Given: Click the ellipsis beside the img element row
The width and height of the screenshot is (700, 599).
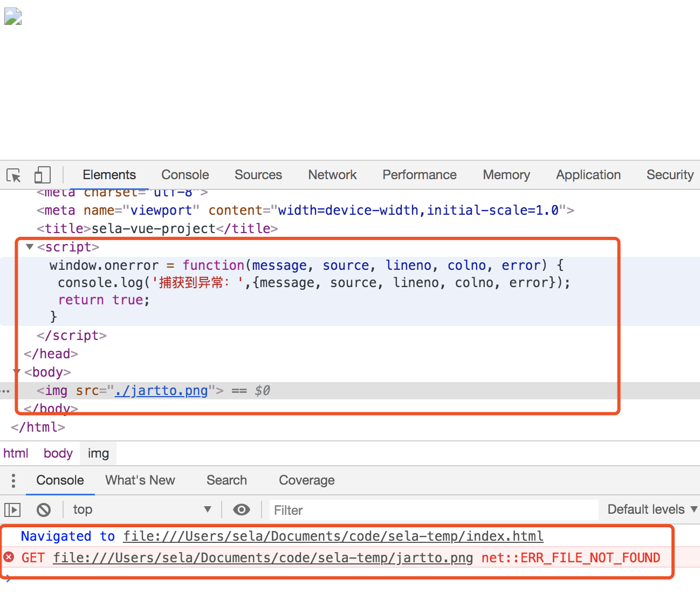Looking at the screenshot, I should coord(5,391).
